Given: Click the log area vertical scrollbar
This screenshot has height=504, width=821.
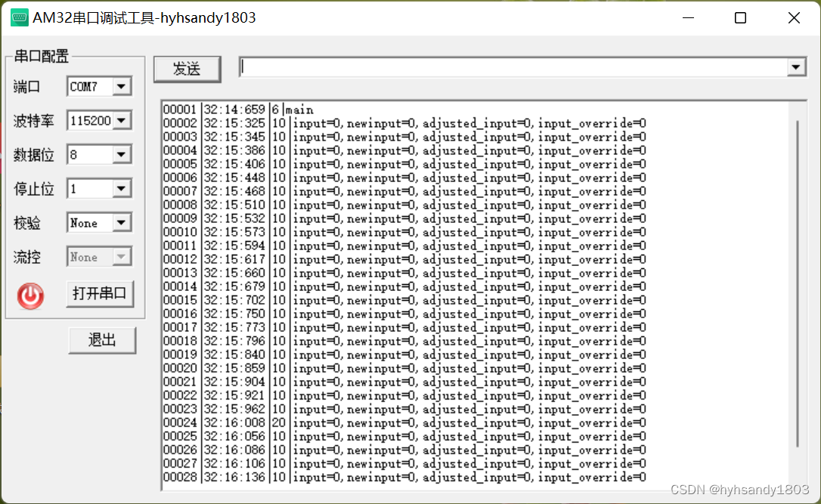Looking at the screenshot, I should point(798,283).
